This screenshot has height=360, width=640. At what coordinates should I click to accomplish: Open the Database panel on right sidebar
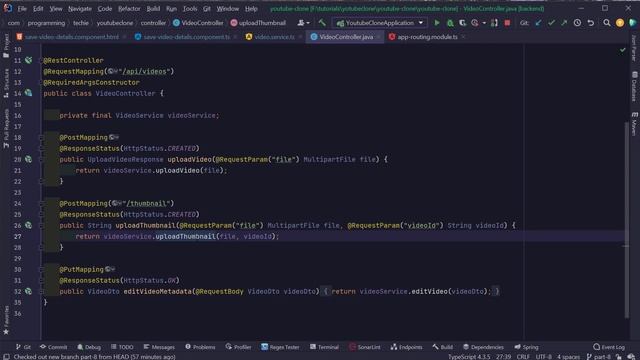634,86
